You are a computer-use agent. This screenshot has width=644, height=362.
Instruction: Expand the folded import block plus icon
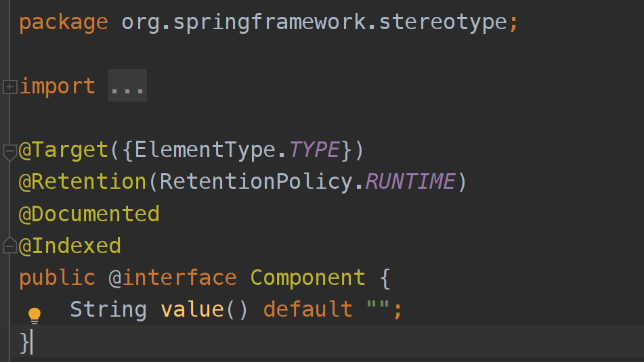[x=9, y=87]
